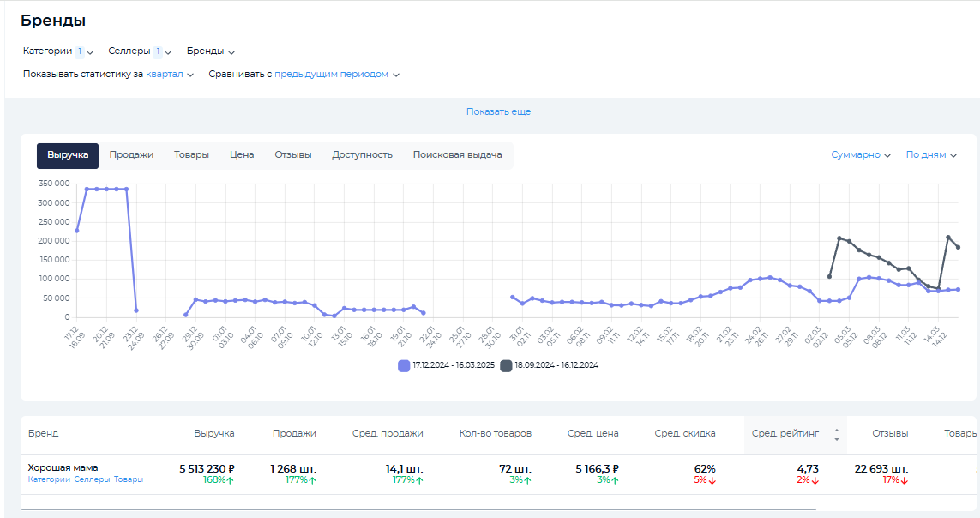980x518 pixels.
Task: Open the Бренды filter dropdown
Action: (210, 51)
